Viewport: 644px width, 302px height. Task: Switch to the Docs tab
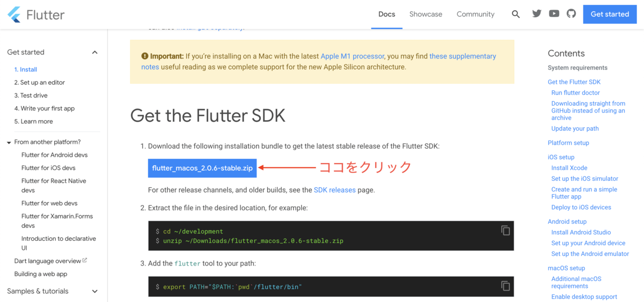click(386, 14)
